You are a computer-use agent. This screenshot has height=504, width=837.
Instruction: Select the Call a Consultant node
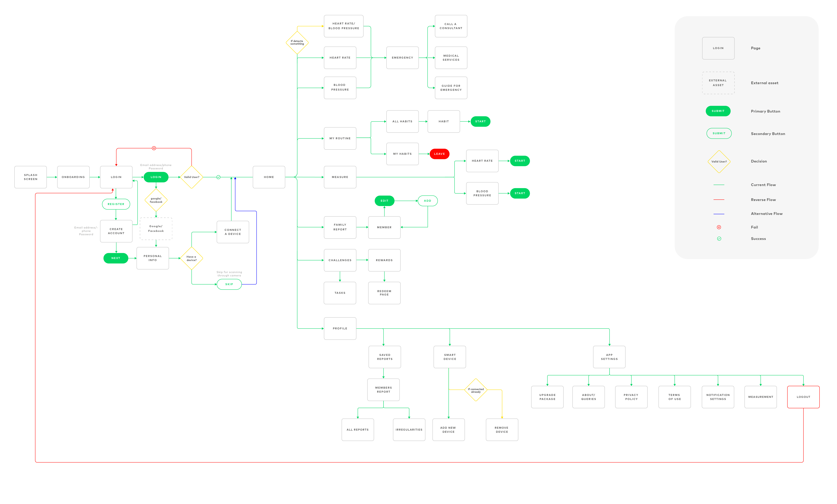[451, 26]
